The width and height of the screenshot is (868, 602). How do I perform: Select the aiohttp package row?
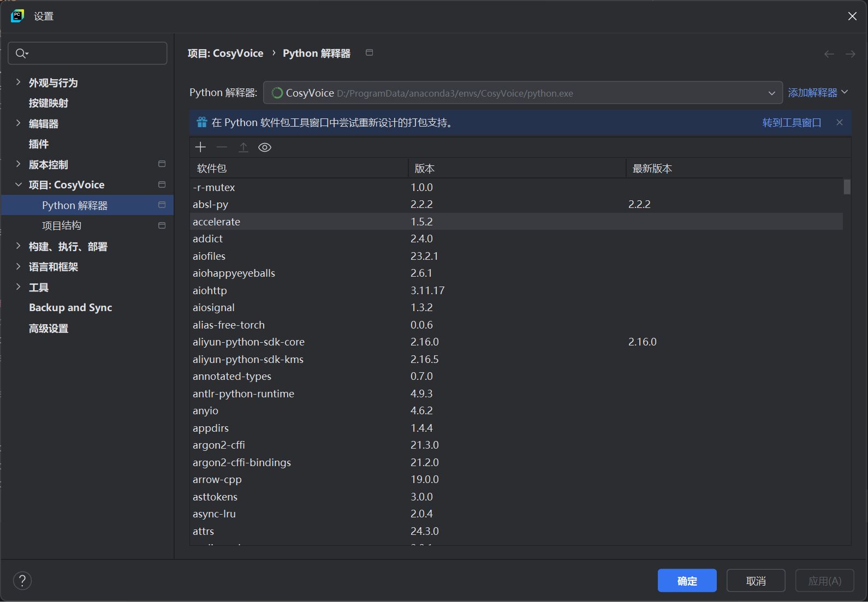pos(516,290)
